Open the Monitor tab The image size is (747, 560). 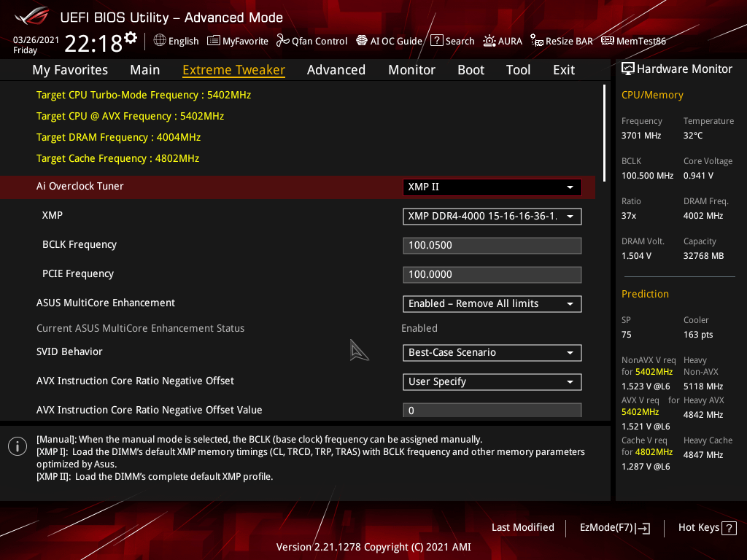point(411,70)
